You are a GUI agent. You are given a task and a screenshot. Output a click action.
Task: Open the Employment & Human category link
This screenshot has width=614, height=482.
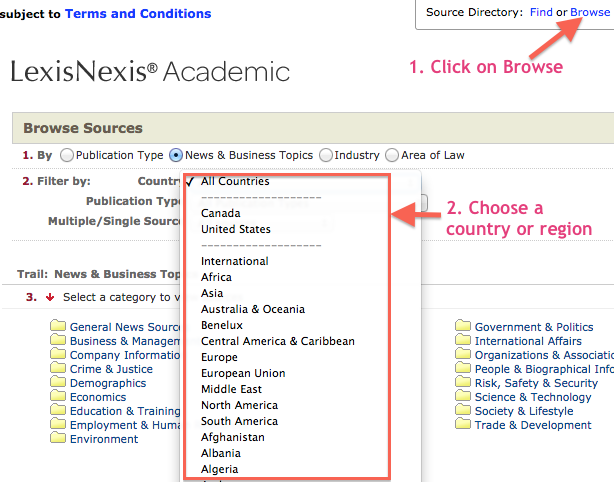(x=125, y=425)
